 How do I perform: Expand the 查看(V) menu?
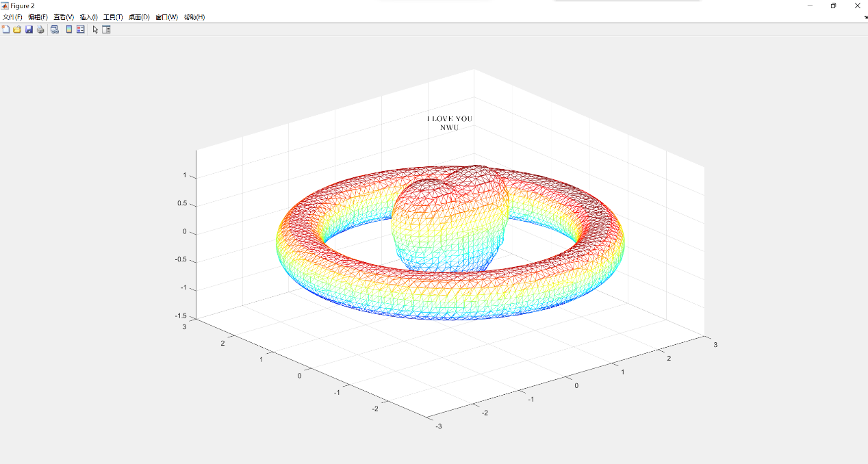click(x=64, y=17)
